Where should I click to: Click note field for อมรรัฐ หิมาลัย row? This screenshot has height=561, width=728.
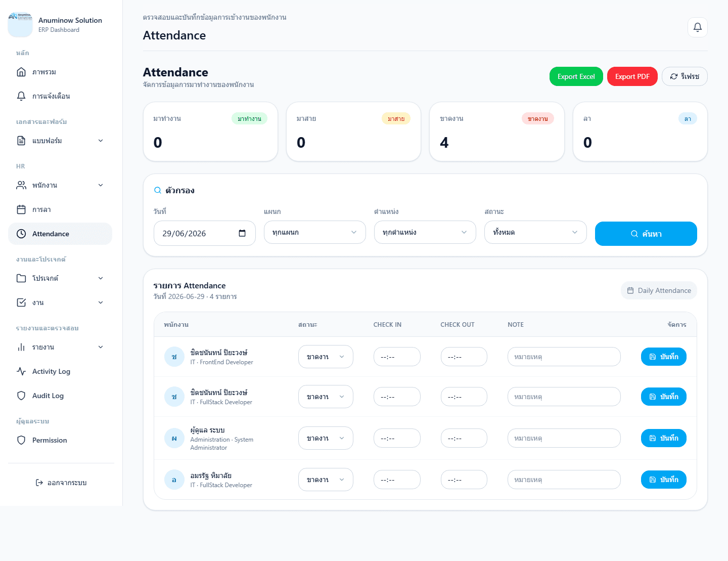pyautogui.click(x=564, y=480)
